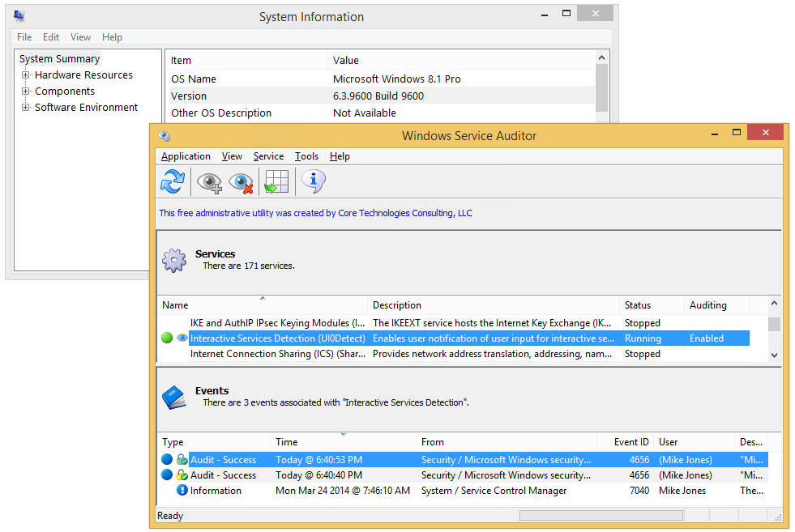Click the services list scroll up arrow
This screenshot has width=795, height=532.
[x=774, y=304]
